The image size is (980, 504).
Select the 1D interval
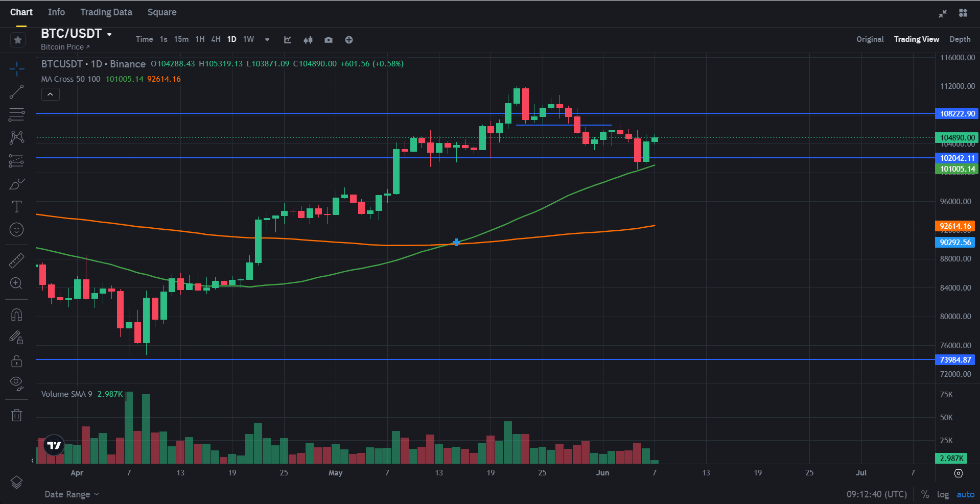232,39
